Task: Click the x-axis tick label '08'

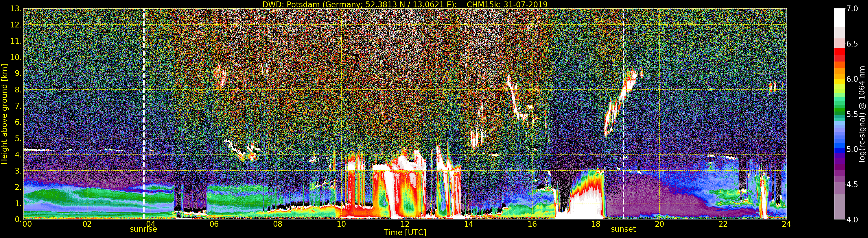Action: 278,224
